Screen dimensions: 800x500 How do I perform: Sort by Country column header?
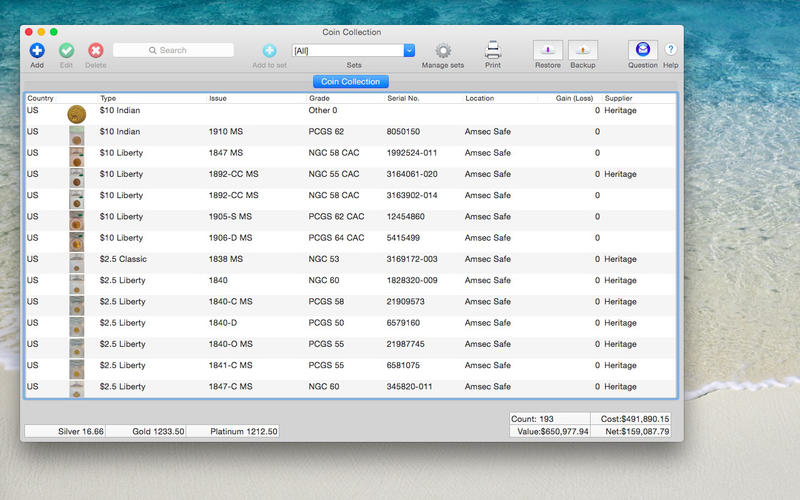point(40,98)
